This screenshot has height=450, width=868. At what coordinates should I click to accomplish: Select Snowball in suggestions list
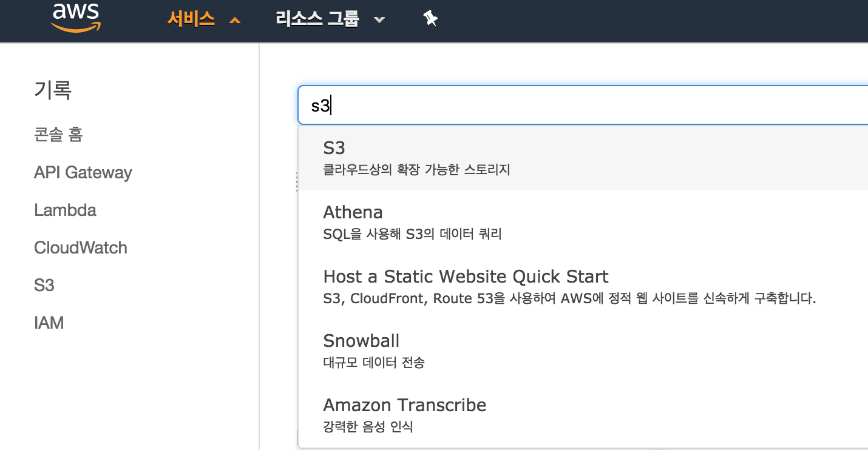583,351
